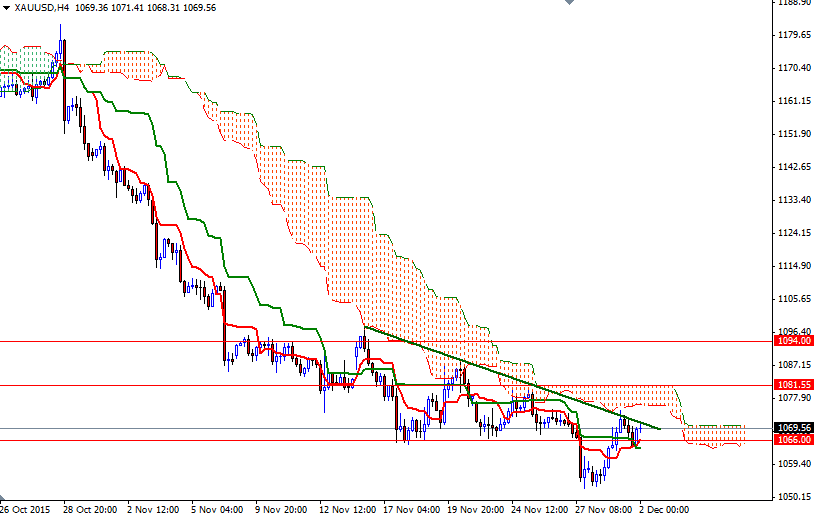Click time axis label 5 Nov 04:00
Screen dimensions: 814x516
[217, 509]
